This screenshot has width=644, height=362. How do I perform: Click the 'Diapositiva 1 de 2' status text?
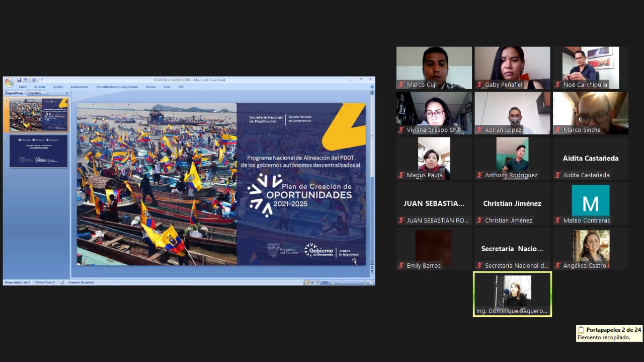pyautogui.click(x=18, y=282)
